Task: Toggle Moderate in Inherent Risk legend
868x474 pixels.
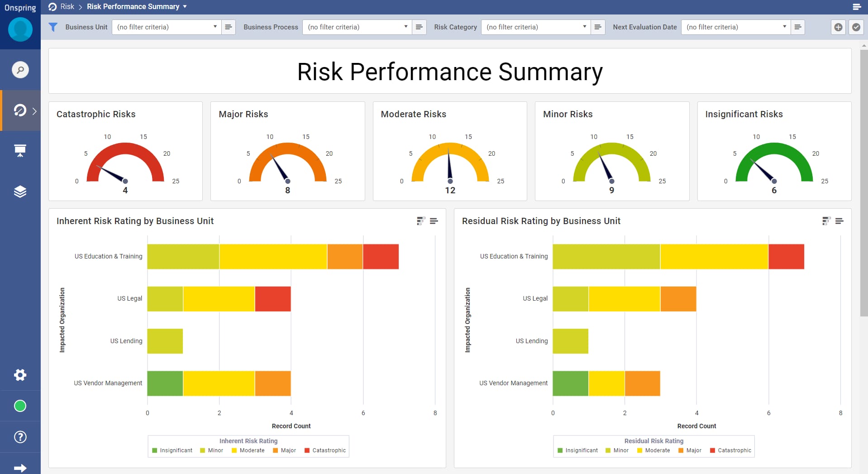Action: coord(248,450)
